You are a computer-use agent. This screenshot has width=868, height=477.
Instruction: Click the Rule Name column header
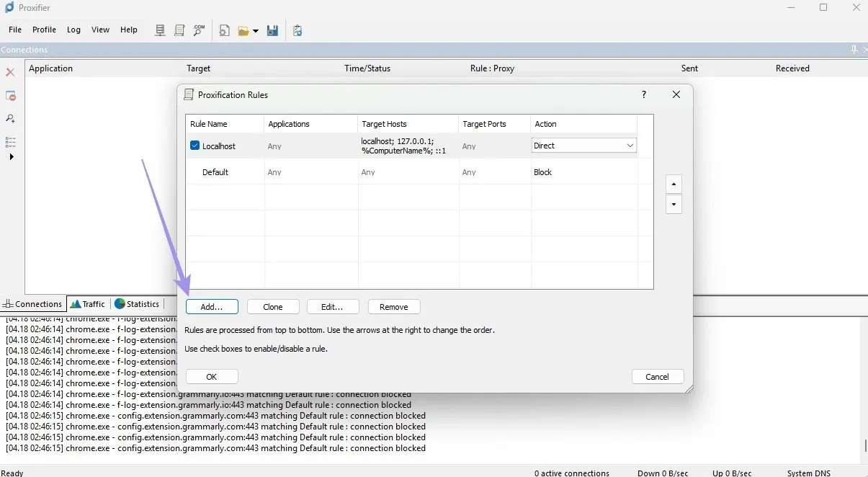click(225, 124)
